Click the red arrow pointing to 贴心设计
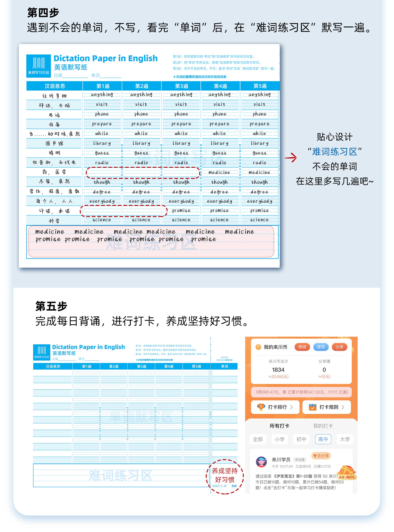394x532 pixels. (x=291, y=158)
